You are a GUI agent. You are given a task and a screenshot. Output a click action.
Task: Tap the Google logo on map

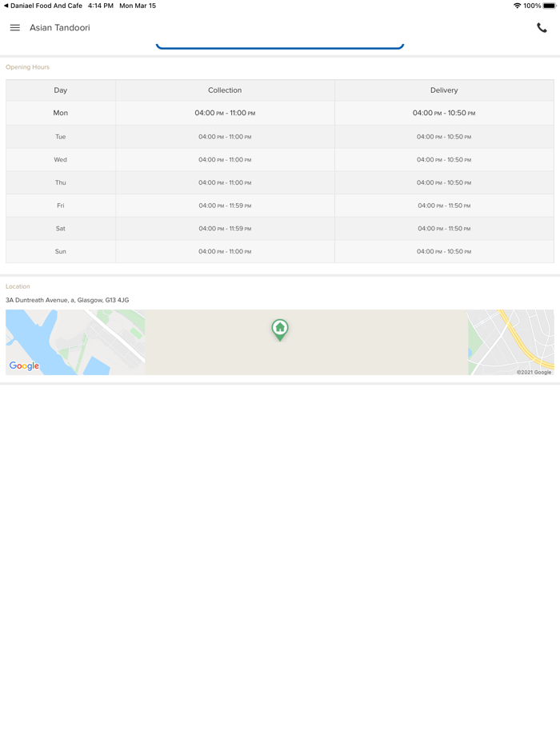point(24,366)
